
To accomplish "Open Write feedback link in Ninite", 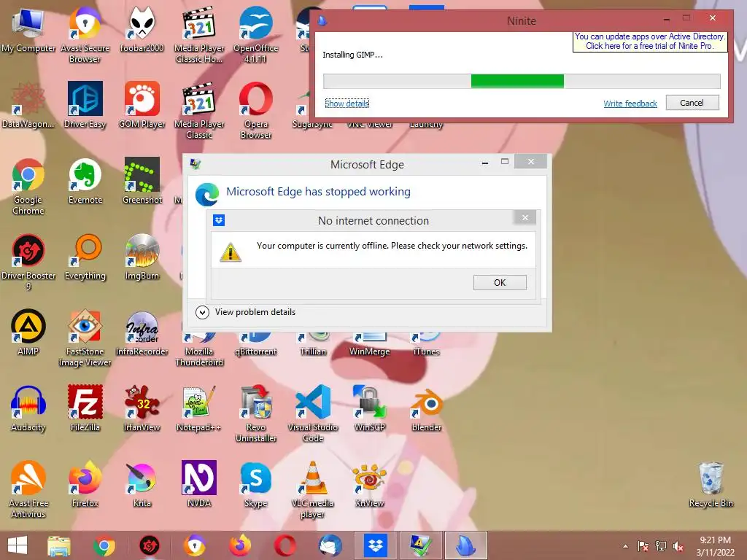I will point(630,104).
